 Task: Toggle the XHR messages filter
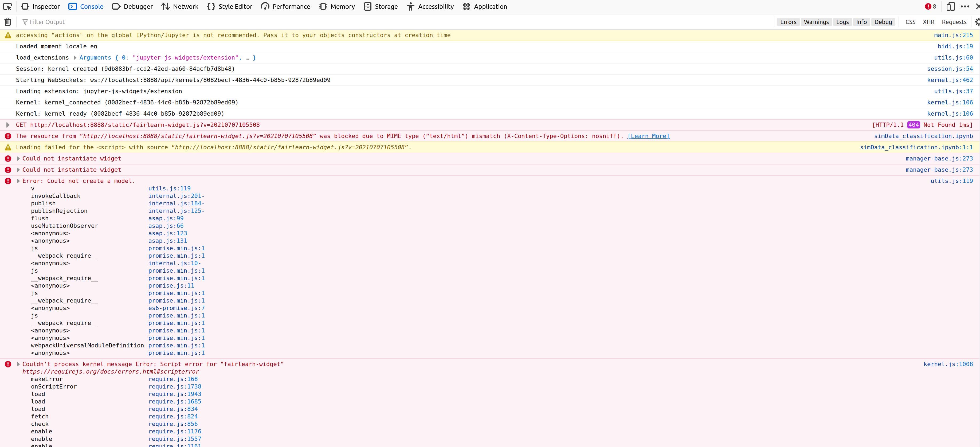pos(929,22)
